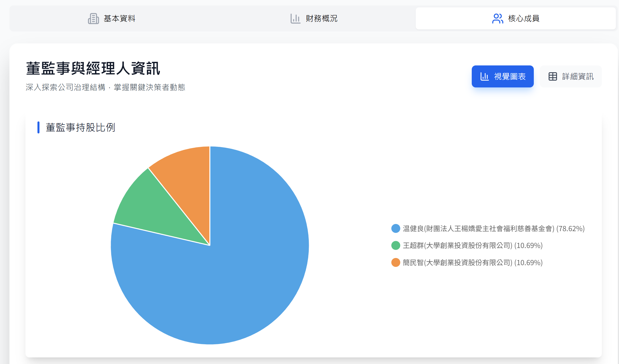Click the building icon beside 基本資料

[x=94, y=18]
